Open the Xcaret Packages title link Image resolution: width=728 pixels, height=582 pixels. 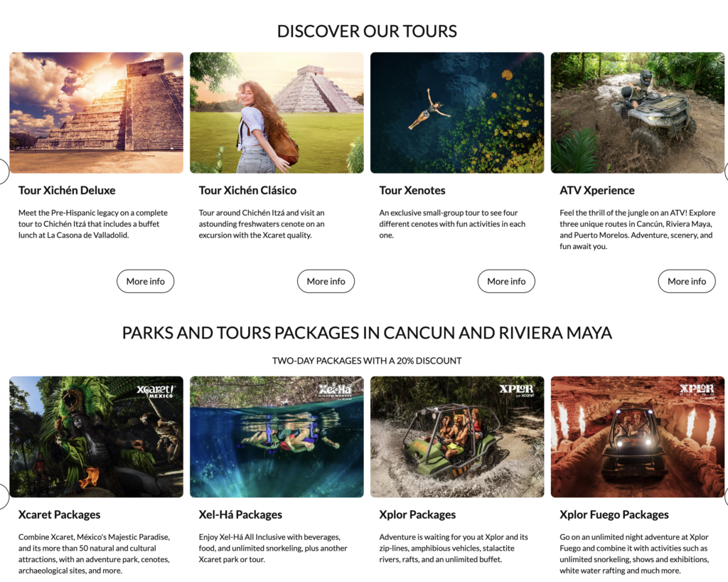click(60, 514)
